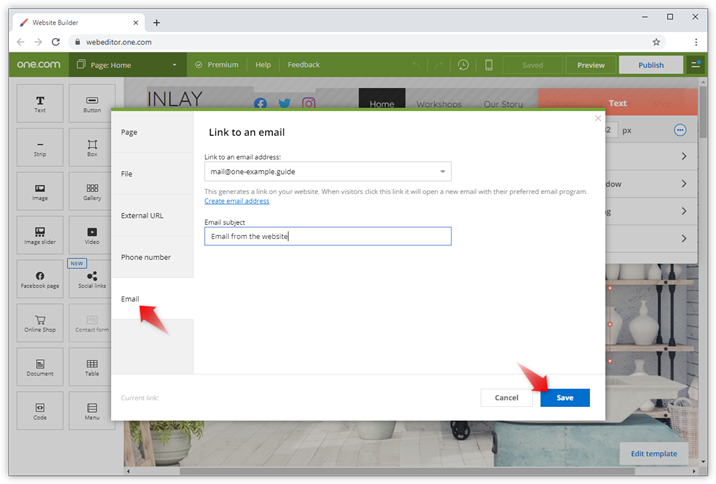716x484 pixels.
Task: Insert the Online Shop component
Action: [x=40, y=323]
